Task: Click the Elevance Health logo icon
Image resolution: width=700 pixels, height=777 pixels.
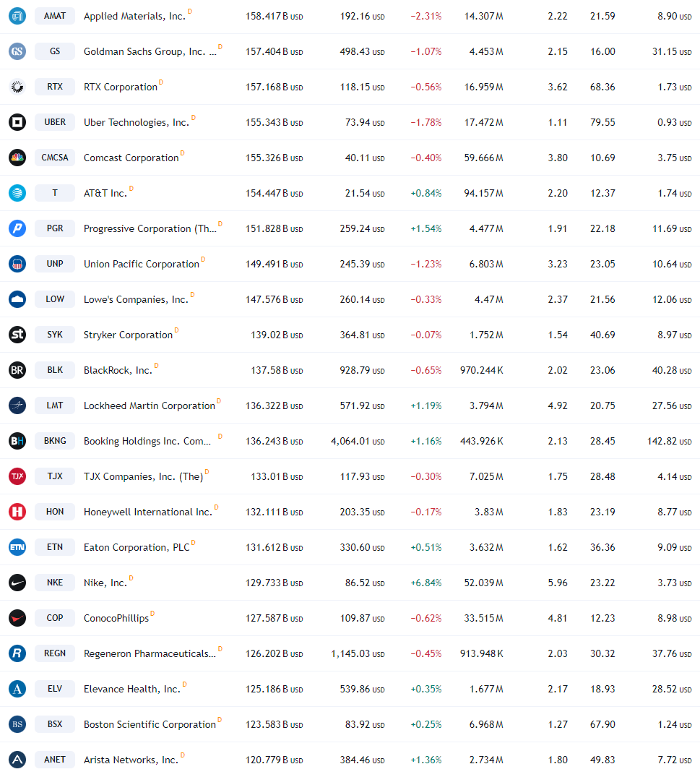Action: click(17, 690)
